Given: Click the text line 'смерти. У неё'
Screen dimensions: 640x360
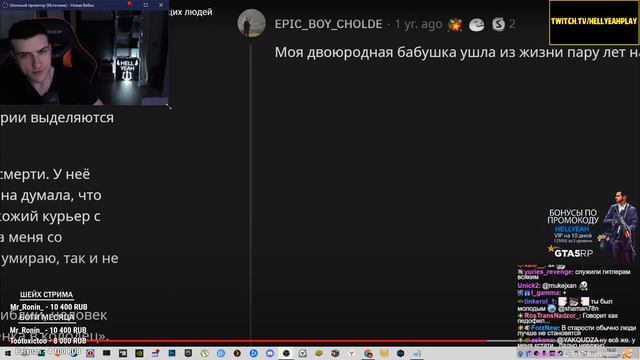Looking at the screenshot, I should 45,175.
